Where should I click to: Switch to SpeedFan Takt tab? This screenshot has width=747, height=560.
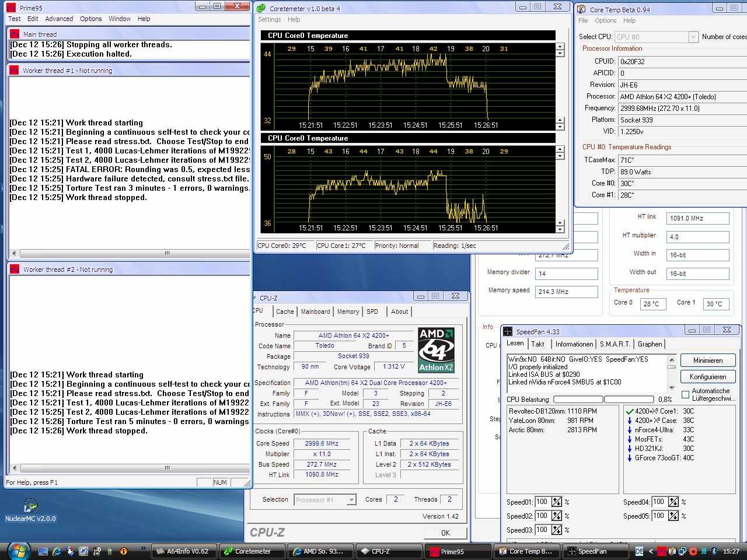click(537, 344)
